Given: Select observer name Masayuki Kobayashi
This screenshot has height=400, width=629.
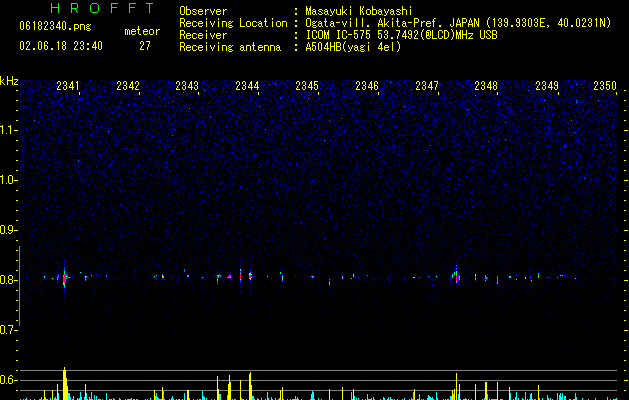Looking at the screenshot, I should tap(359, 11).
